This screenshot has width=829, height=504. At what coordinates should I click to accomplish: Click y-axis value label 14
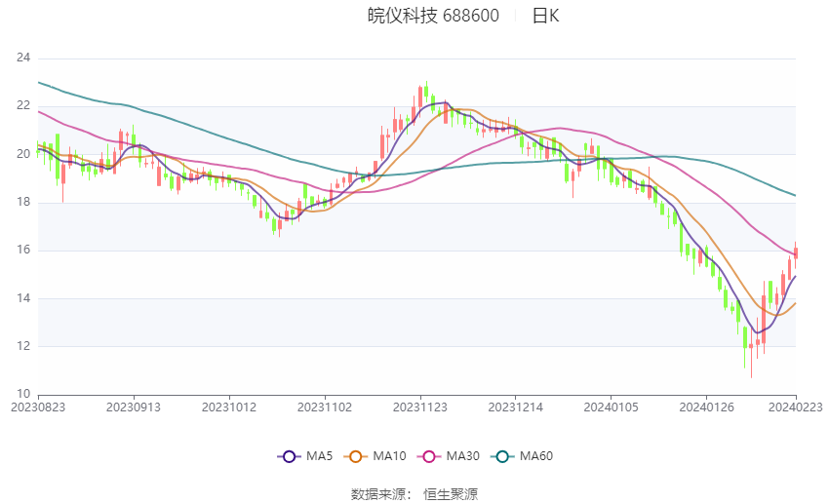click(23, 298)
